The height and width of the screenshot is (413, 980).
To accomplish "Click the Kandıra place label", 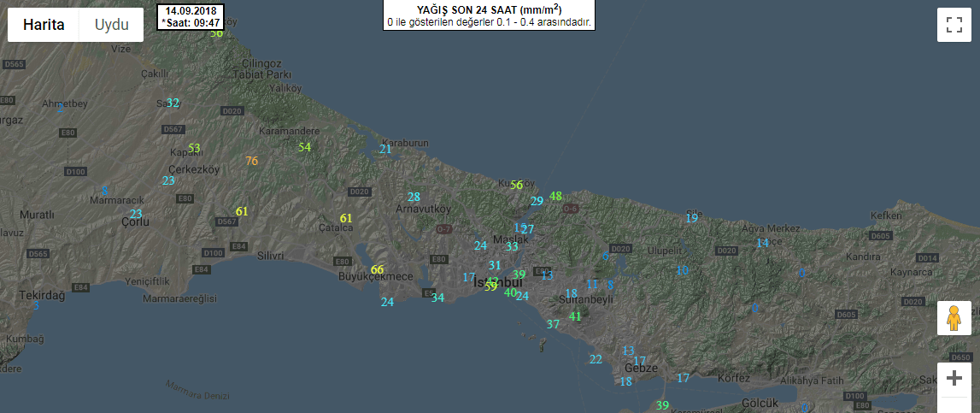I will coord(862,257).
